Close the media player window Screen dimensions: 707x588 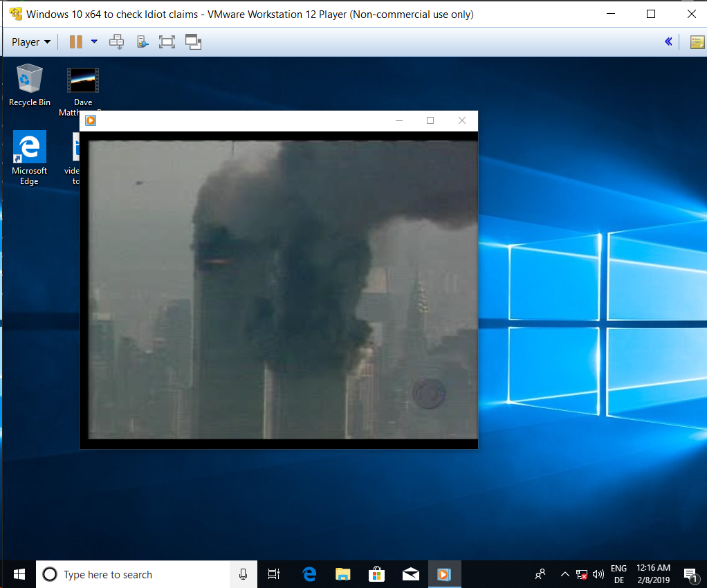(x=461, y=120)
